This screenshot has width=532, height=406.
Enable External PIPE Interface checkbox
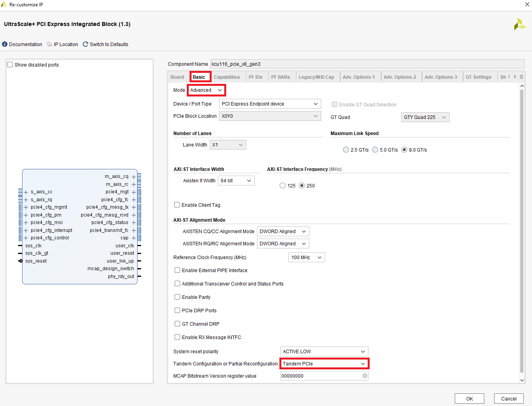[177, 270]
